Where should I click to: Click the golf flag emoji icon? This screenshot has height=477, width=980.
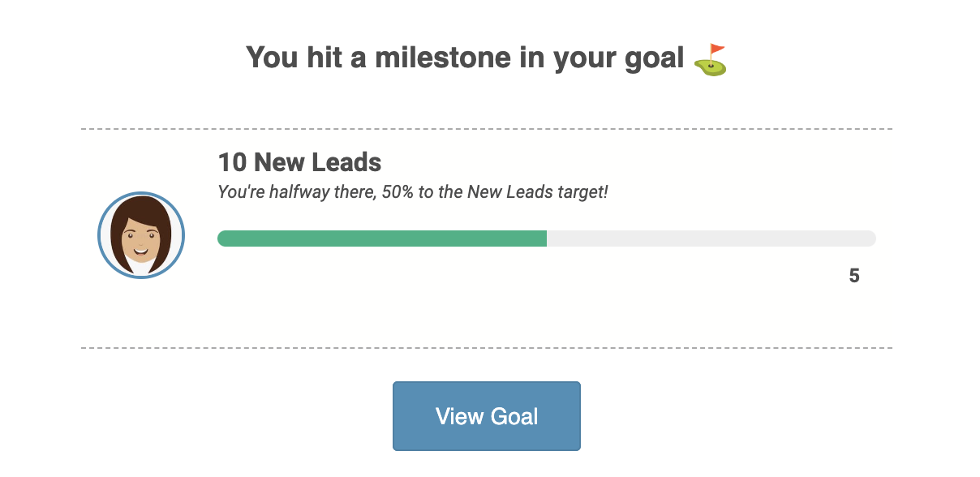click(x=711, y=59)
